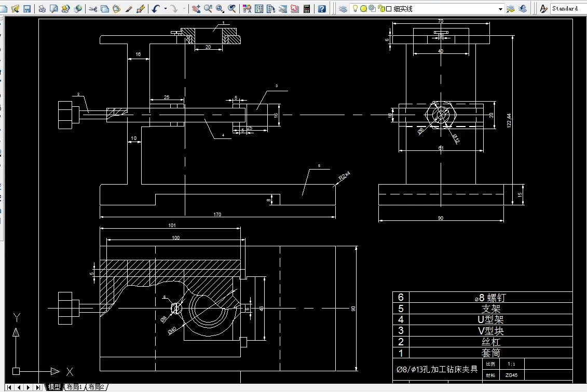
Task: Open Plot Preview
Action: pyautogui.click(x=54, y=9)
